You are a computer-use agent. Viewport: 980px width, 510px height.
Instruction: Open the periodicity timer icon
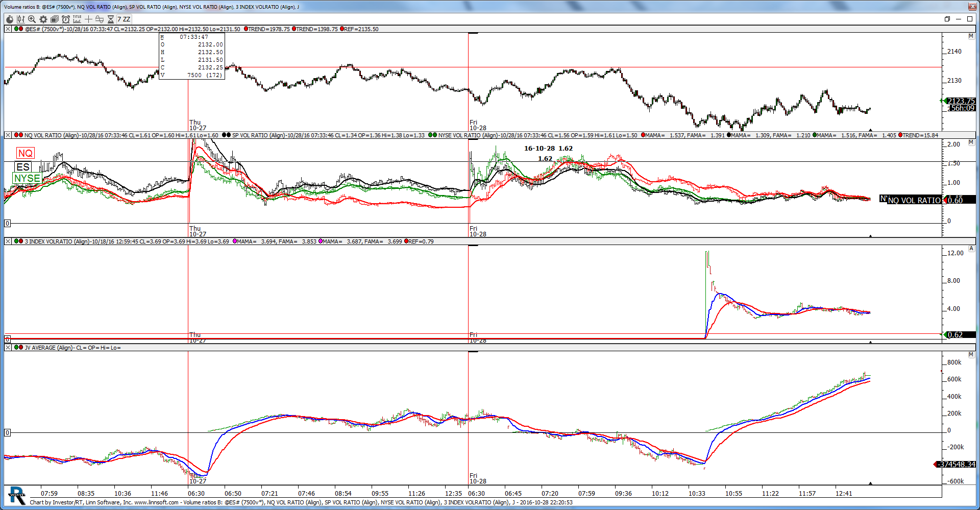(x=10, y=19)
